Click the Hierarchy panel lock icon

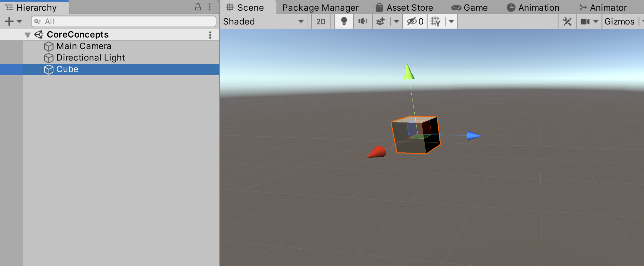198,7
